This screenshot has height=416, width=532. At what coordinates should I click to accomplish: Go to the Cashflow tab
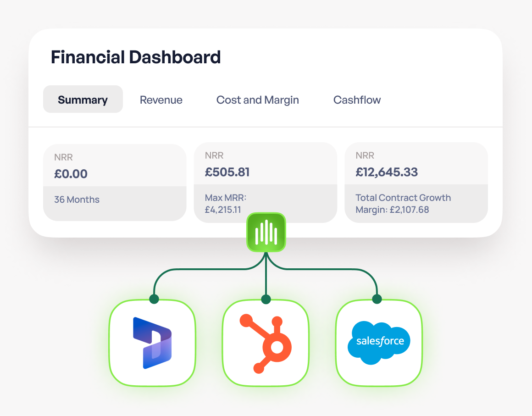point(357,100)
